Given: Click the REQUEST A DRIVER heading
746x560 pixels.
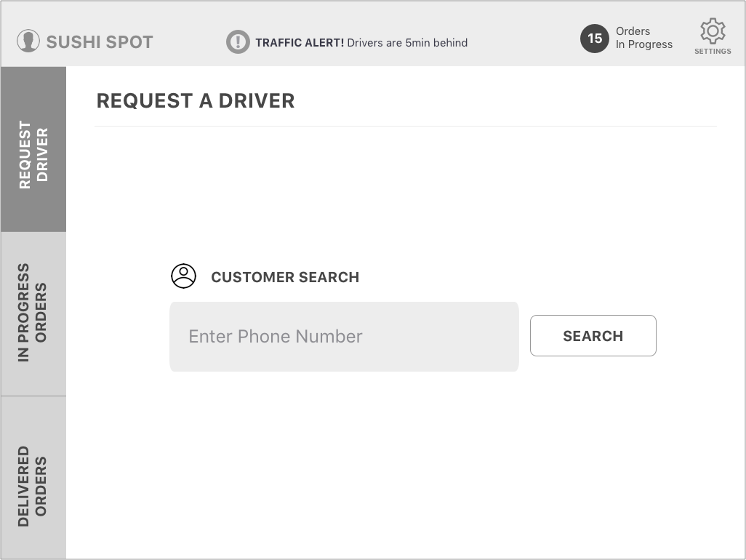Looking at the screenshot, I should pyautogui.click(x=196, y=101).
